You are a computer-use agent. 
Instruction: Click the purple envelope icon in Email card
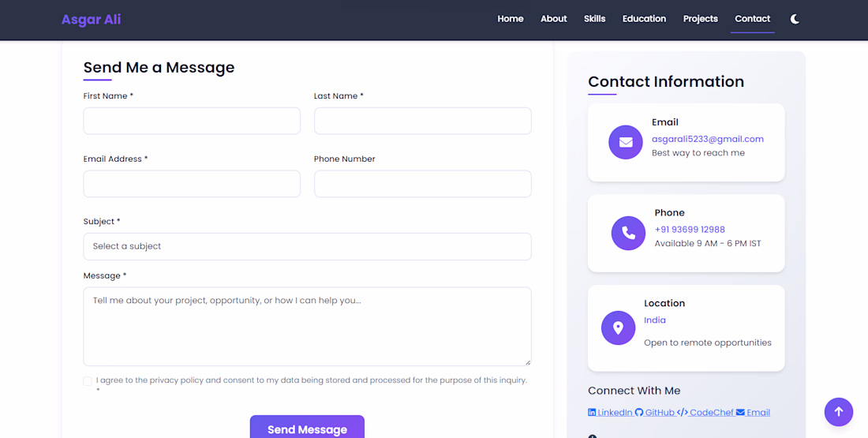pyautogui.click(x=626, y=142)
